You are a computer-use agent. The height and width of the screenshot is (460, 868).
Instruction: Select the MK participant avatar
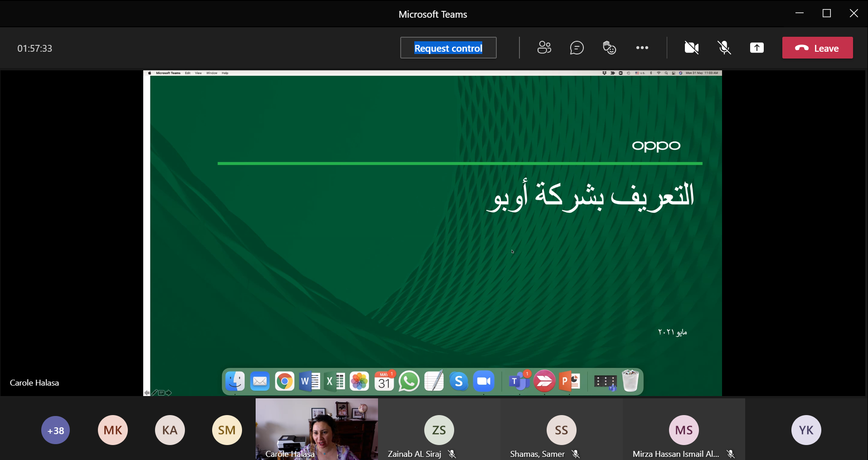click(x=113, y=430)
